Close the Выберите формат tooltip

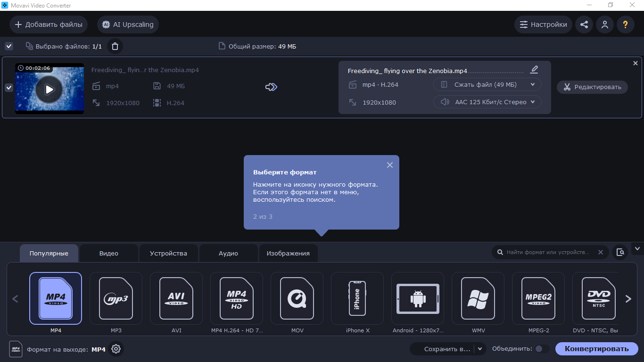point(389,165)
